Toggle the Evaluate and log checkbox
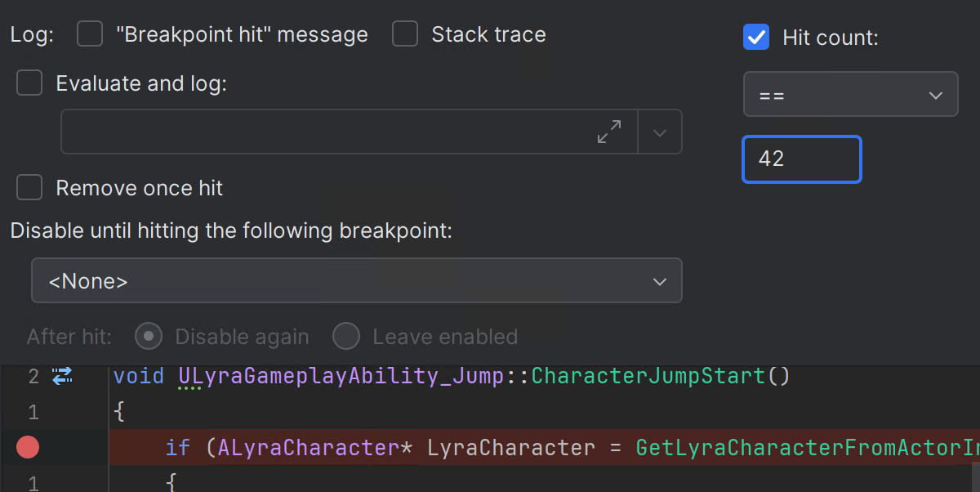 29,83
